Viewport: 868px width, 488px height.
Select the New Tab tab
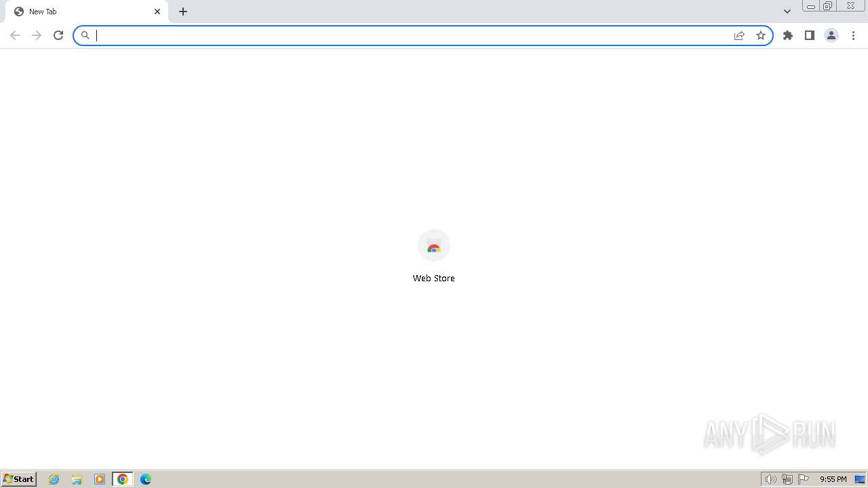pos(87,12)
